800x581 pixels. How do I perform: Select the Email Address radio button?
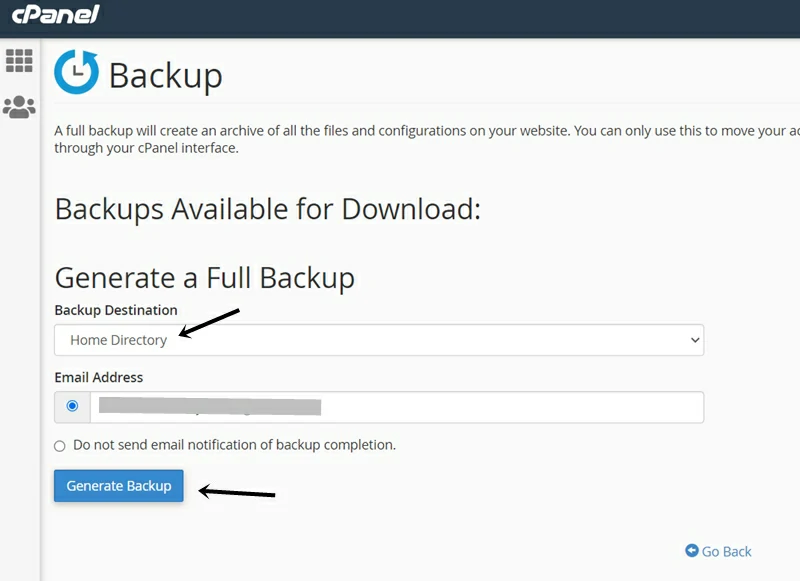click(72, 406)
